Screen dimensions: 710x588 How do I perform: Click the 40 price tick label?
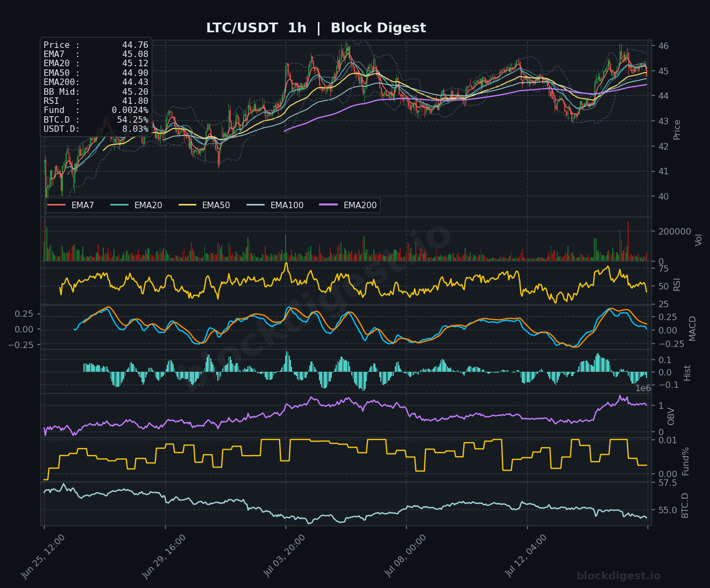coord(664,196)
